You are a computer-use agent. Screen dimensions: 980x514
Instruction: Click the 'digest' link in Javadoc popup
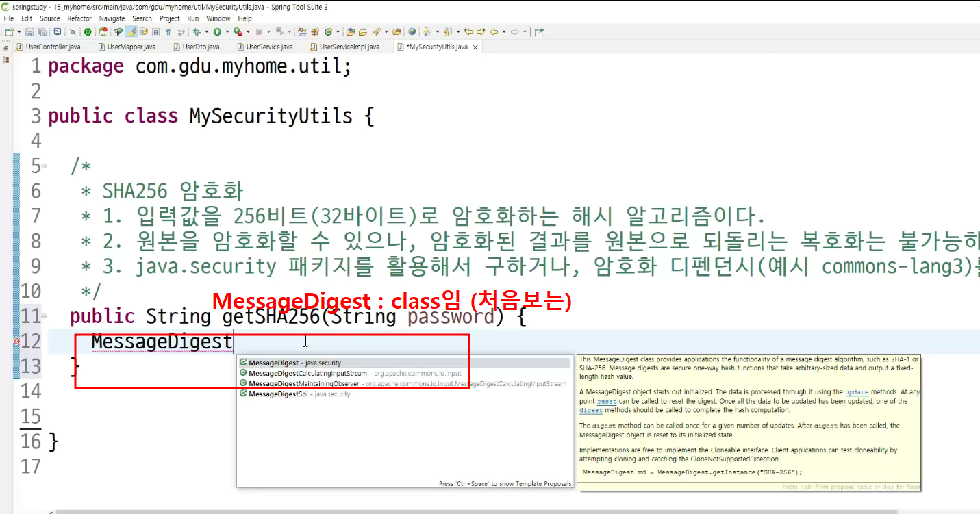(591, 410)
